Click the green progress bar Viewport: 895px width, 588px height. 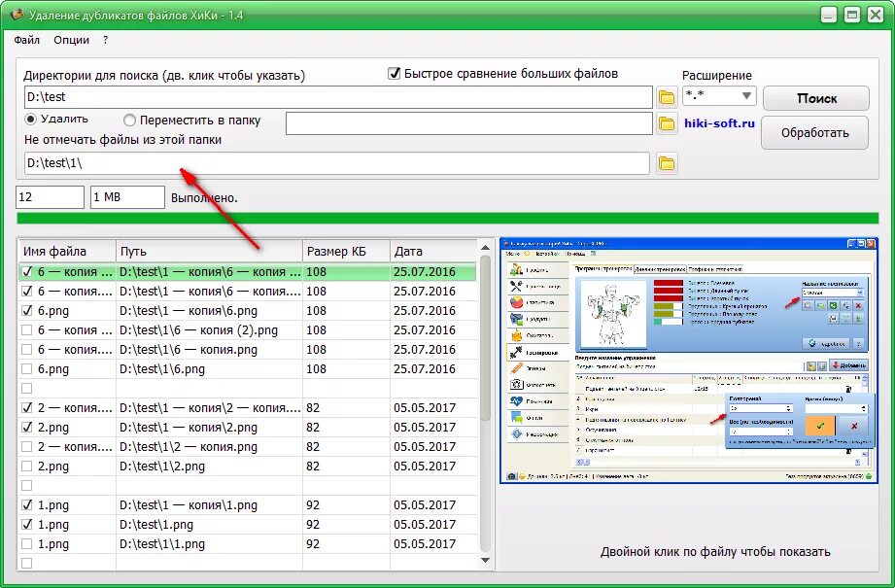[447, 218]
